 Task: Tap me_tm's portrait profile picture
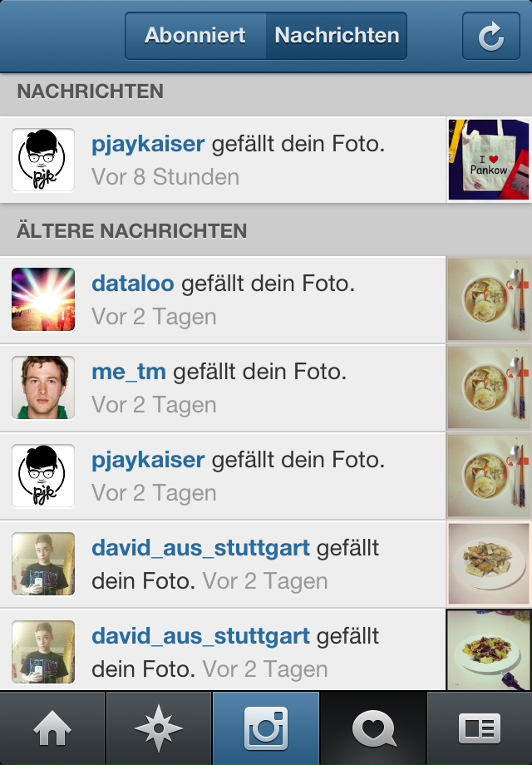point(43,387)
